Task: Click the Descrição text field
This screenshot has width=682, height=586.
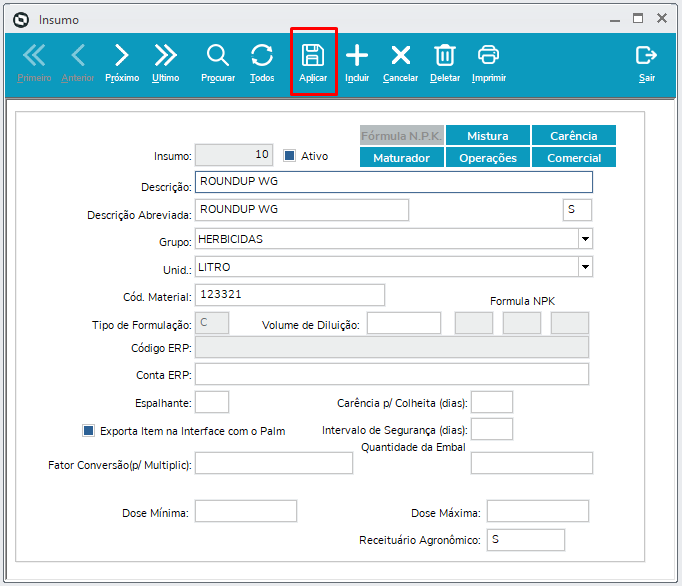Action: click(394, 182)
